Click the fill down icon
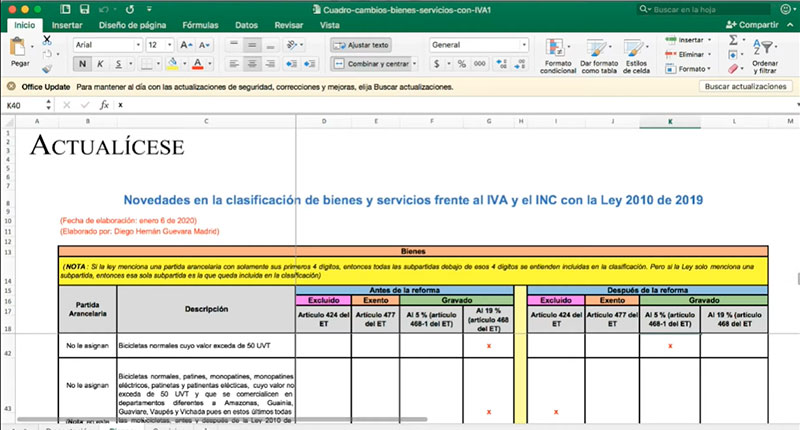This screenshot has width=800, height=430. coord(733,55)
